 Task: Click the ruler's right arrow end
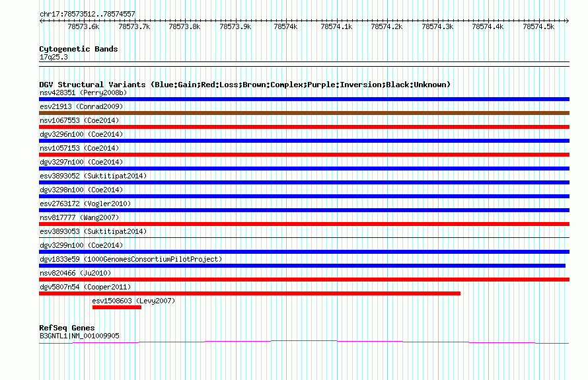pyautogui.click(x=568, y=21)
